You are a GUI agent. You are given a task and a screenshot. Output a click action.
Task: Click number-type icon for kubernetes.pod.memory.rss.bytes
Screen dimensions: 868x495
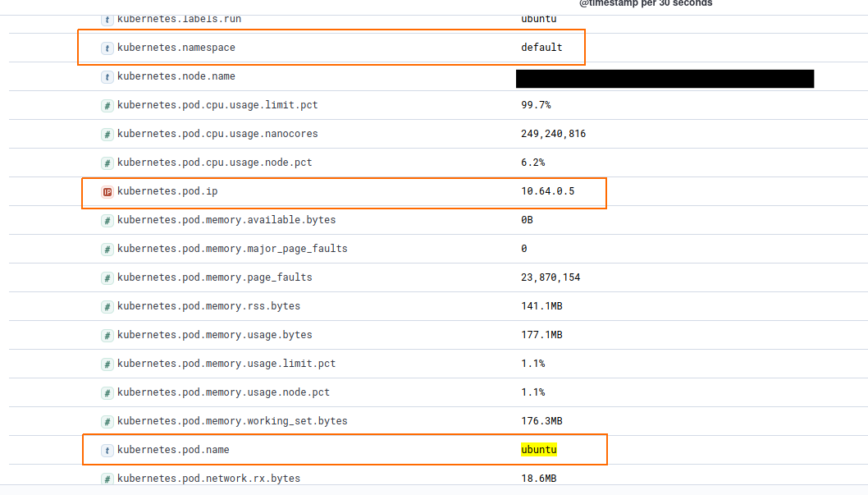[107, 307]
